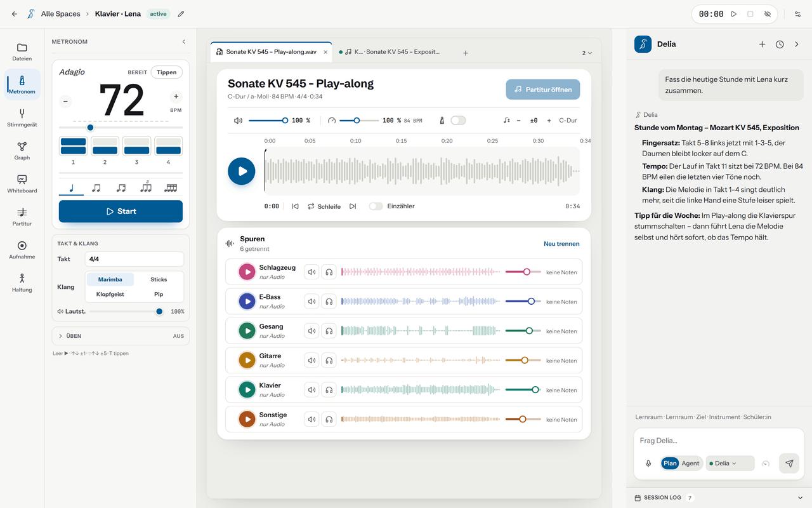This screenshot has height=508, width=812.
Task: Start the session timer play icon
Action: 734,14
